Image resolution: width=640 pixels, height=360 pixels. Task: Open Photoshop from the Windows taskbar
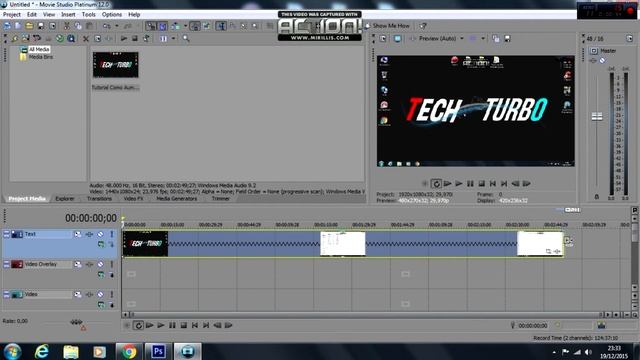[158, 351]
